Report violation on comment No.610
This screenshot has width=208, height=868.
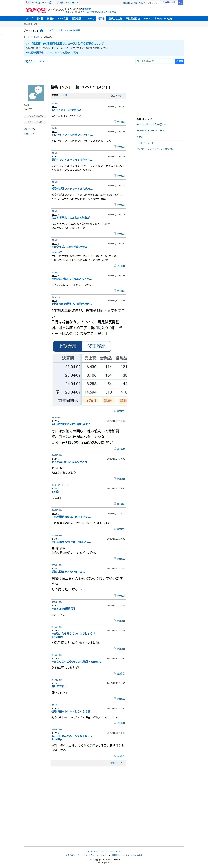pyautogui.click(x=119, y=291)
